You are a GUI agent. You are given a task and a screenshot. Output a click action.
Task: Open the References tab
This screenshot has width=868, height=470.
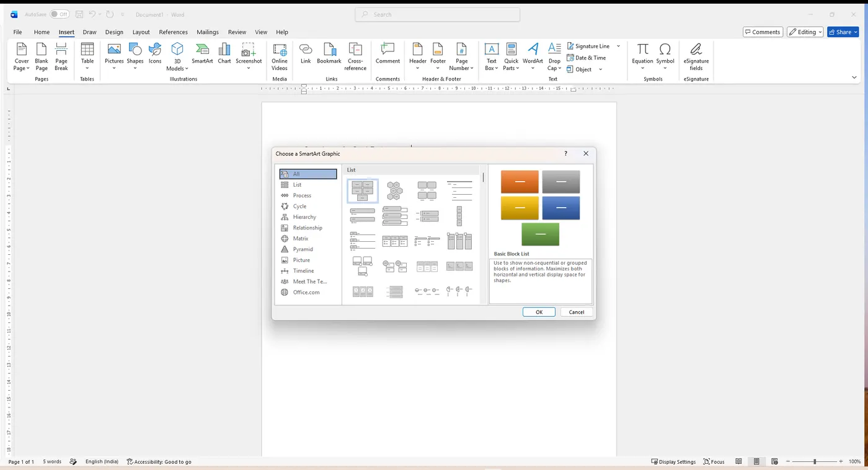(x=173, y=32)
